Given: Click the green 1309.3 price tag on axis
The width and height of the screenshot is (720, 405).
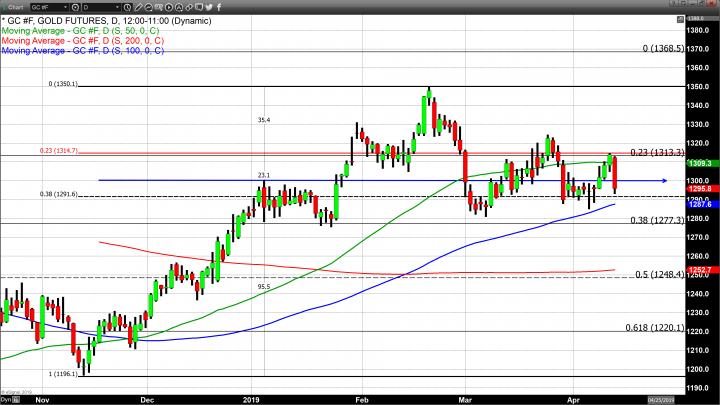Looking at the screenshot, I should (x=701, y=162).
